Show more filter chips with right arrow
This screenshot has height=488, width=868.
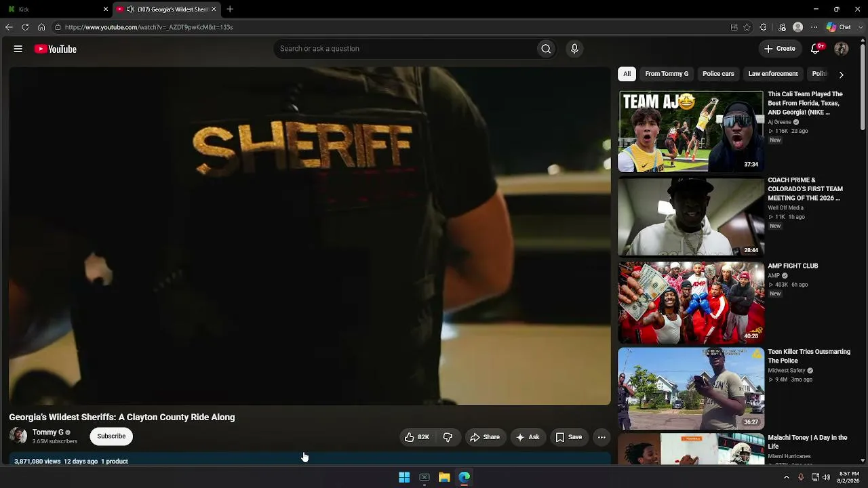point(841,75)
